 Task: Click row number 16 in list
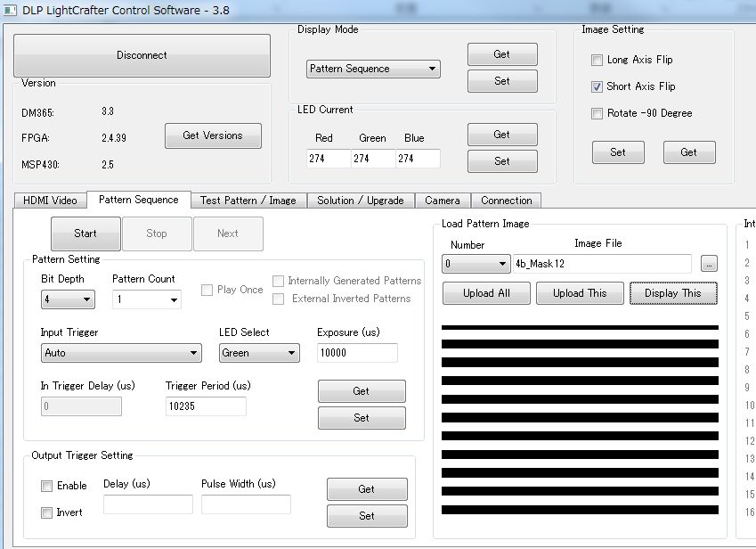pos(749,512)
